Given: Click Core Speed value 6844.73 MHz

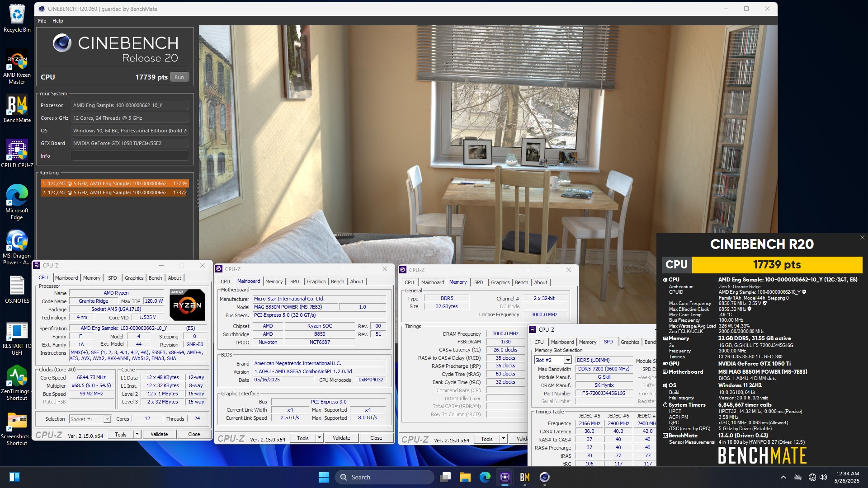Looking at the screenshot, I should [x=92, y=377].
